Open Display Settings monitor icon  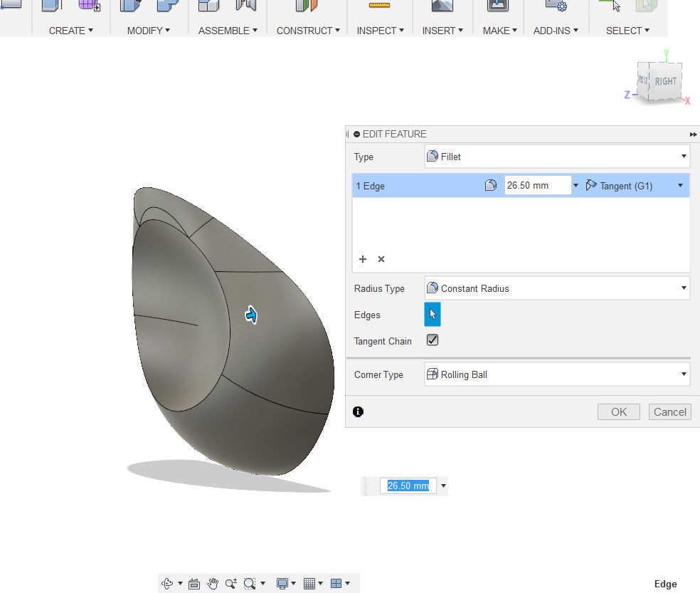pyautogui.click(x=282, y=583)
